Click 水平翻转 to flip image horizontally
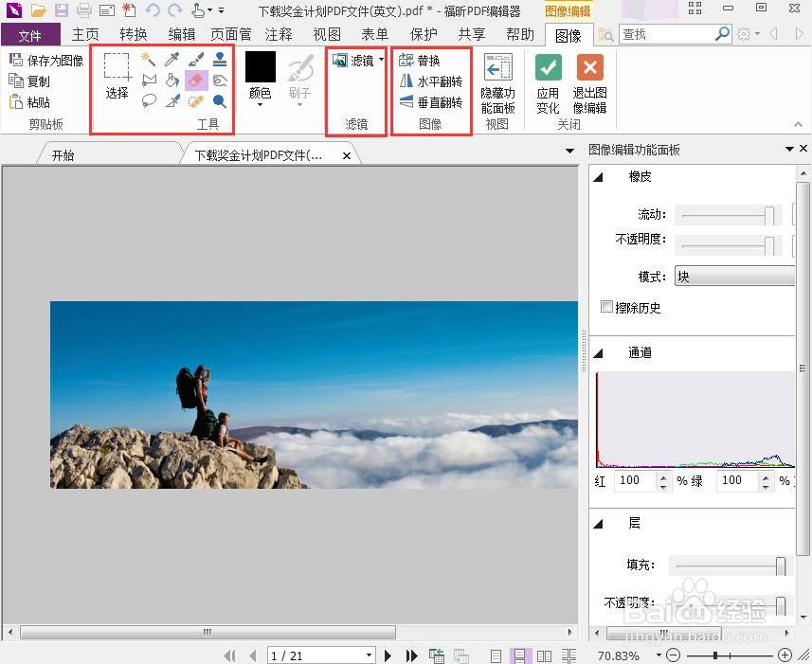Viewport: 812px width, 664px height. coord(436,81)
